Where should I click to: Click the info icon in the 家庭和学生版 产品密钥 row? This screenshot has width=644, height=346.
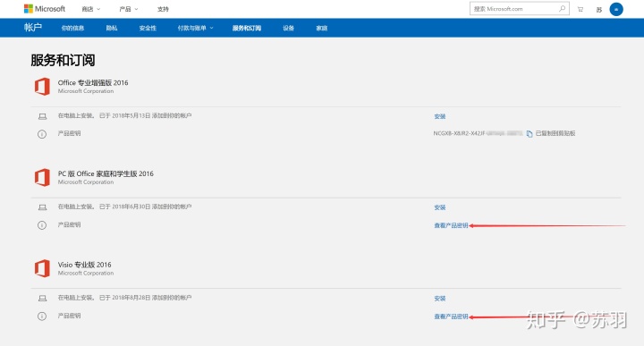(42, 225)
